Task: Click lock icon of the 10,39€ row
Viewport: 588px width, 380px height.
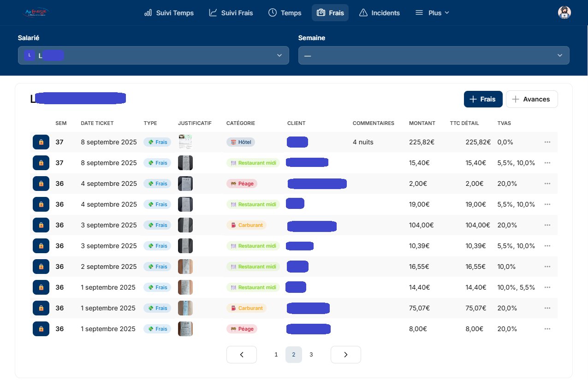Action: [41, 246]
